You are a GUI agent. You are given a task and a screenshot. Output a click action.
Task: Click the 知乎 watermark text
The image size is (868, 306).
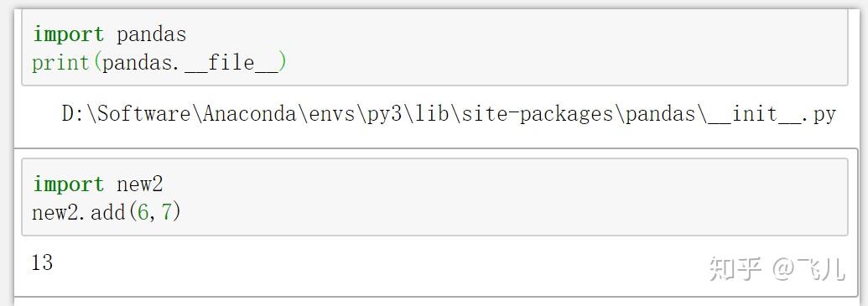point(735,269)
